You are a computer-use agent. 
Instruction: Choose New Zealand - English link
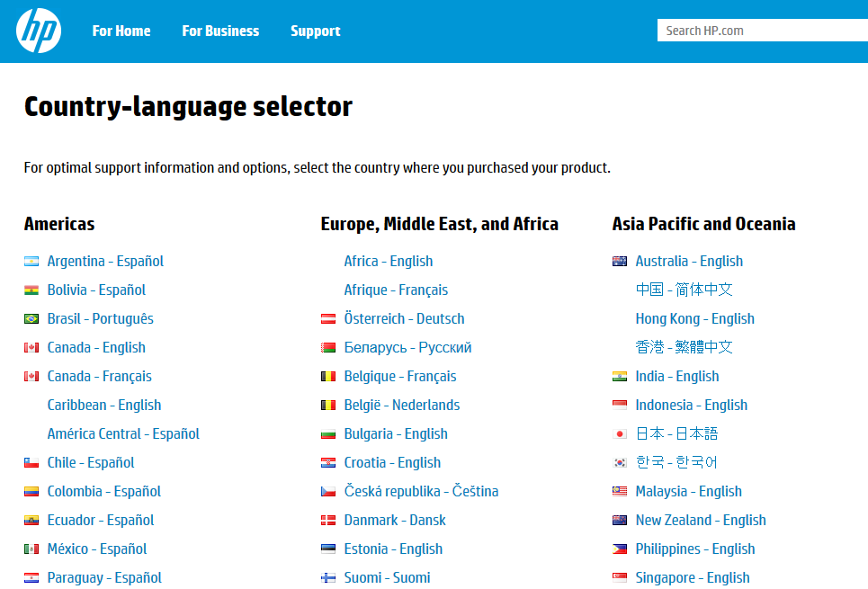(701, 521)
